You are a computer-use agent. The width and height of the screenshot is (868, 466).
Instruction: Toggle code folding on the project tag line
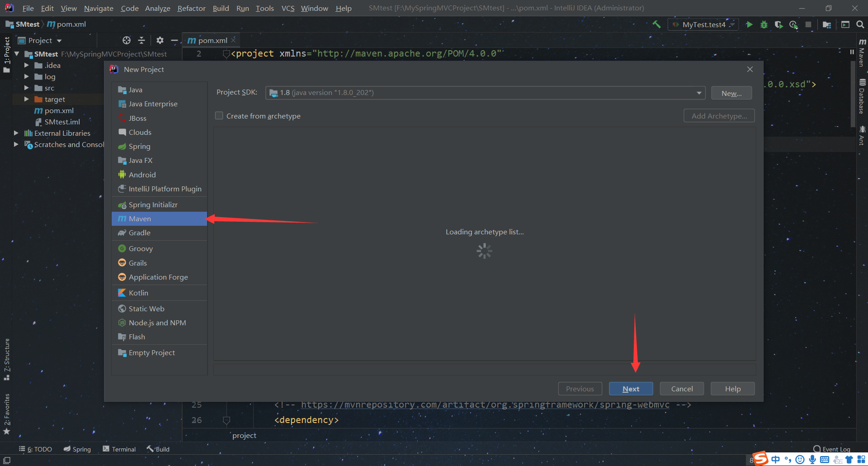pos(226,54)
